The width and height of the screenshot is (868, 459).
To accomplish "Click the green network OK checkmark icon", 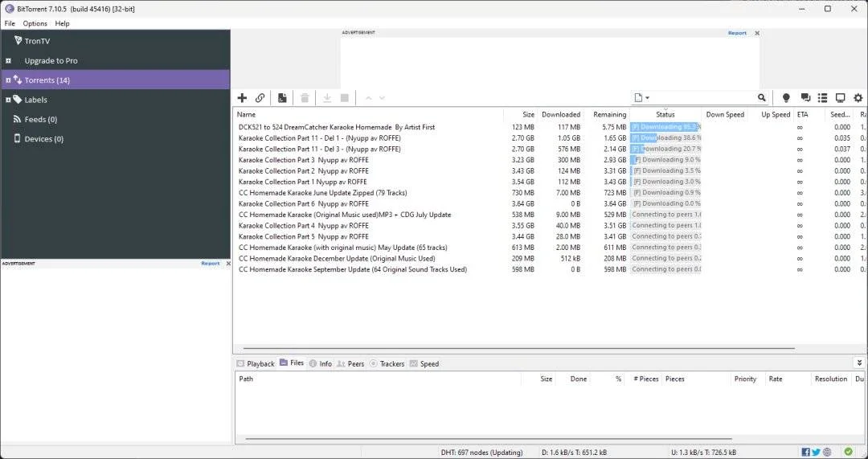I will coord(848,452).
